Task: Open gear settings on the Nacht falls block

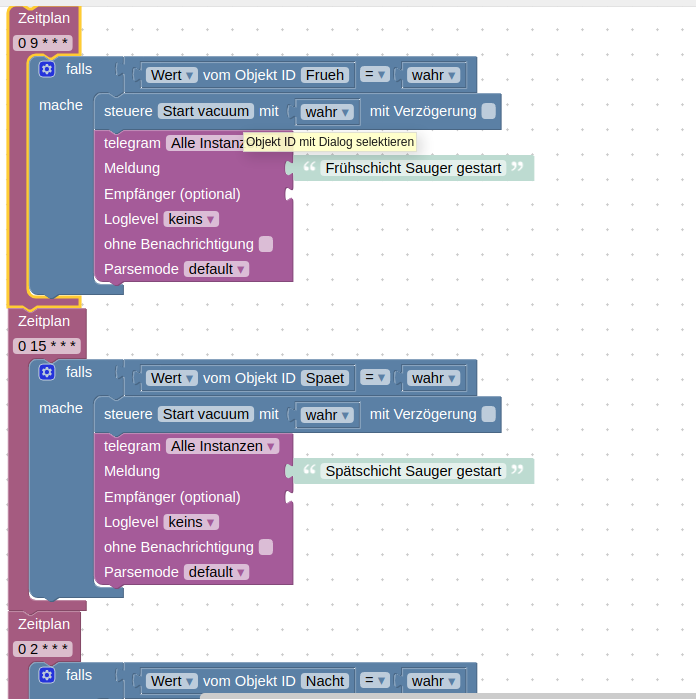Action: coord(47,675)
